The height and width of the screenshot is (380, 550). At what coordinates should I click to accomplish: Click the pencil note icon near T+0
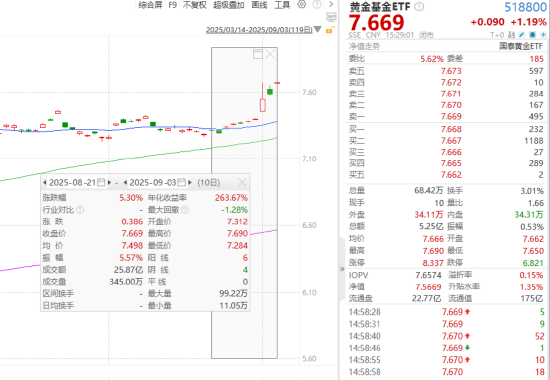522,35
